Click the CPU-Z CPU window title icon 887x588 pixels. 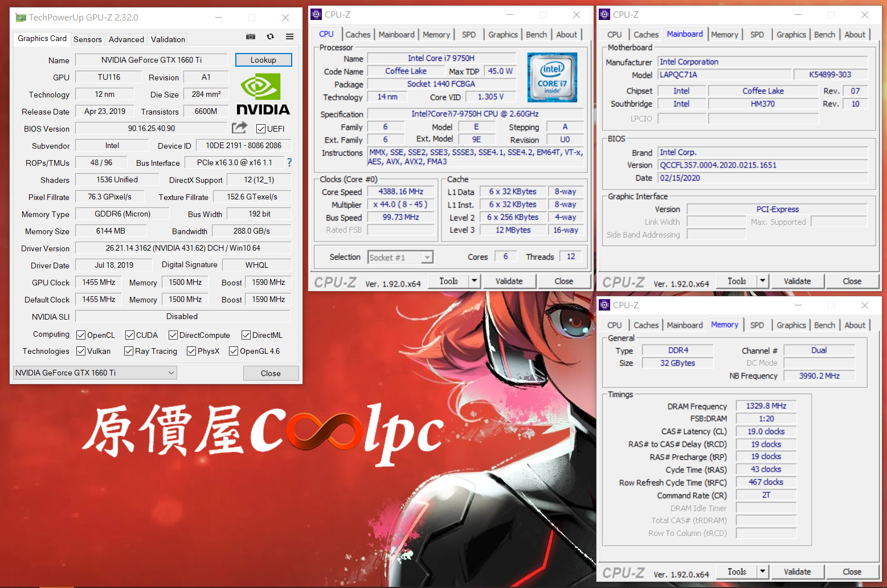click(317, 15)
